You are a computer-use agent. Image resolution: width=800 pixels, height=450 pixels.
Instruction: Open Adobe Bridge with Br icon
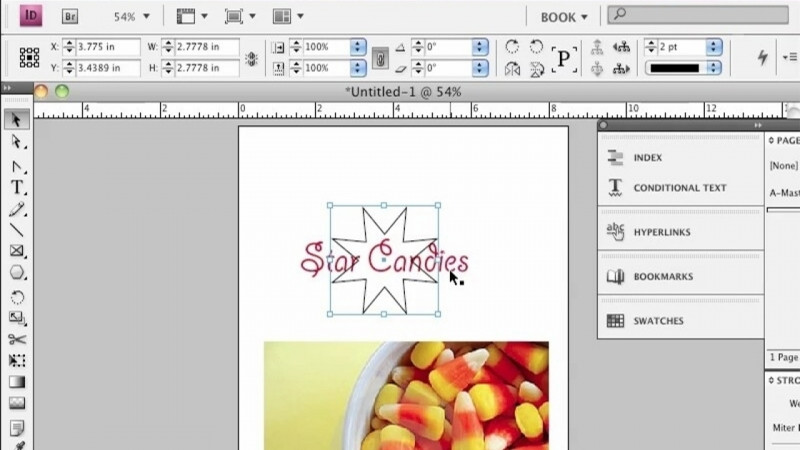[70, 16]
